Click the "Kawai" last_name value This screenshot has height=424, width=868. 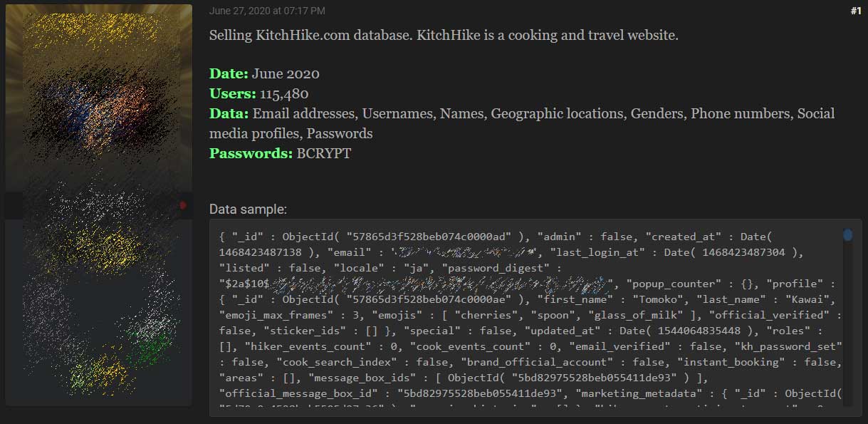point(818,299)
